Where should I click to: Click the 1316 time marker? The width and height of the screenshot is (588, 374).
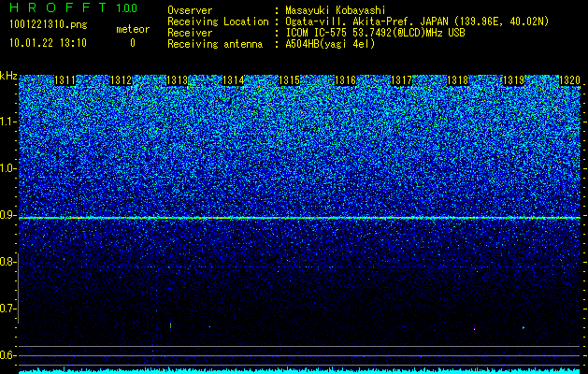tap(345, 80)
